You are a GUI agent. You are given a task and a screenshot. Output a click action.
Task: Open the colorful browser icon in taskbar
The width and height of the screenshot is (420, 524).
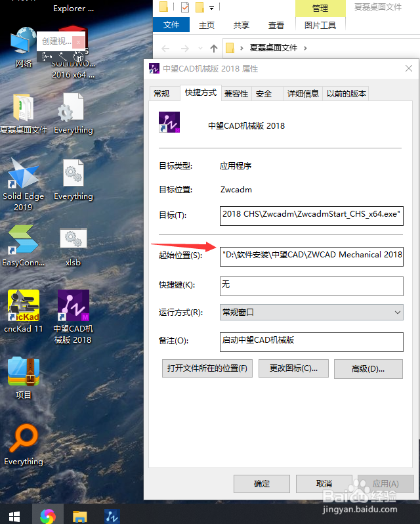(x=48, y=516)
